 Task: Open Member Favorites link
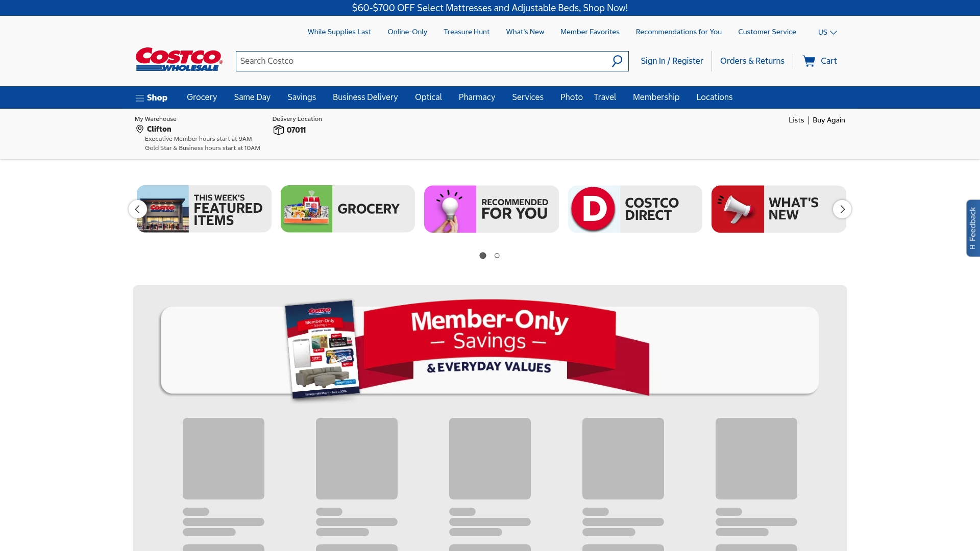pos(590,32)
